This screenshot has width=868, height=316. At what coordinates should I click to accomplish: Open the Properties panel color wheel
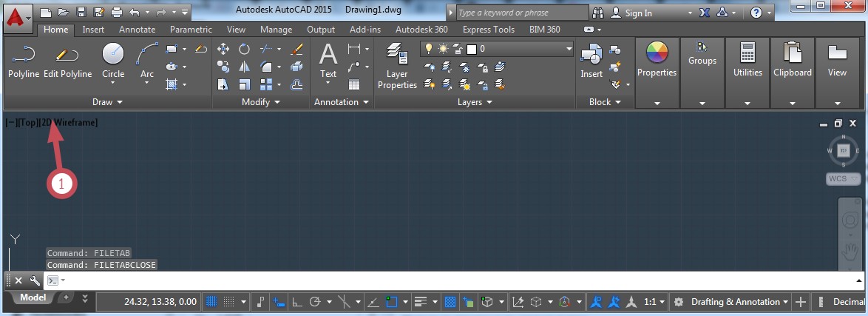pyautogui.click(x=657, y=53)
